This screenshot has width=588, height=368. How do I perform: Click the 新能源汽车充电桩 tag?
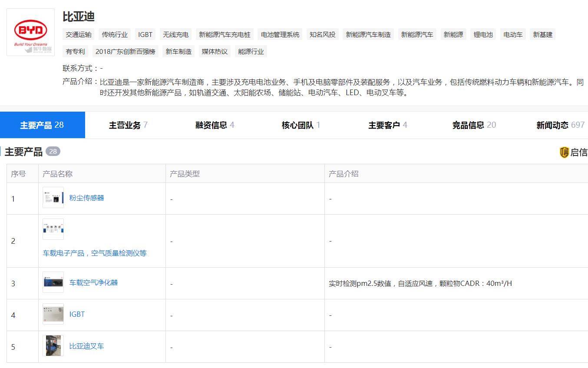coord(225,34)
